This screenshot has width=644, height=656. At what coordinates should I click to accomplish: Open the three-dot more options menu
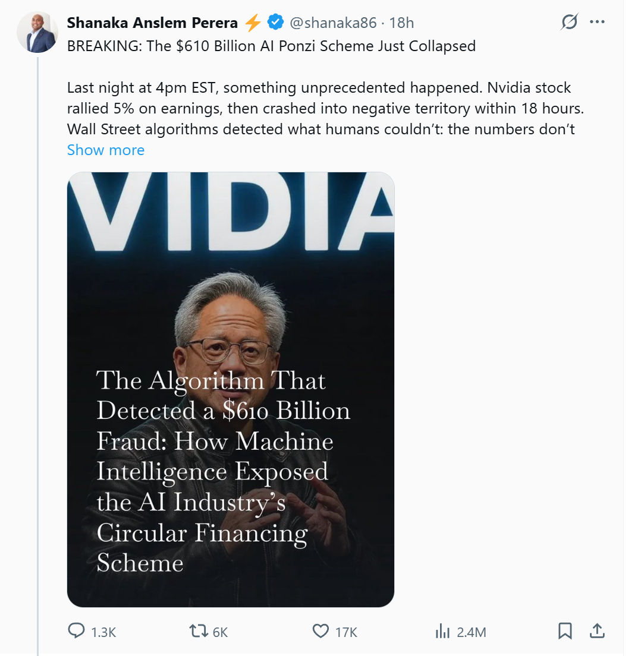coord(596,23)
